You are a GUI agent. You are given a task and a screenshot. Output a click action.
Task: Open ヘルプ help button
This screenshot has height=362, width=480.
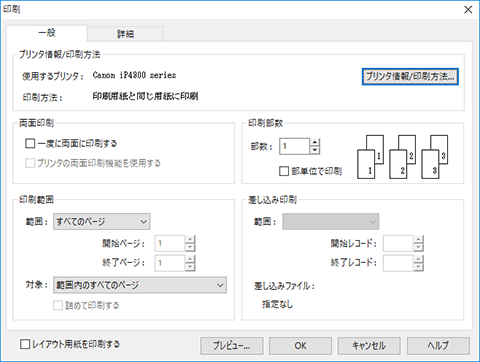coord(438,346)
